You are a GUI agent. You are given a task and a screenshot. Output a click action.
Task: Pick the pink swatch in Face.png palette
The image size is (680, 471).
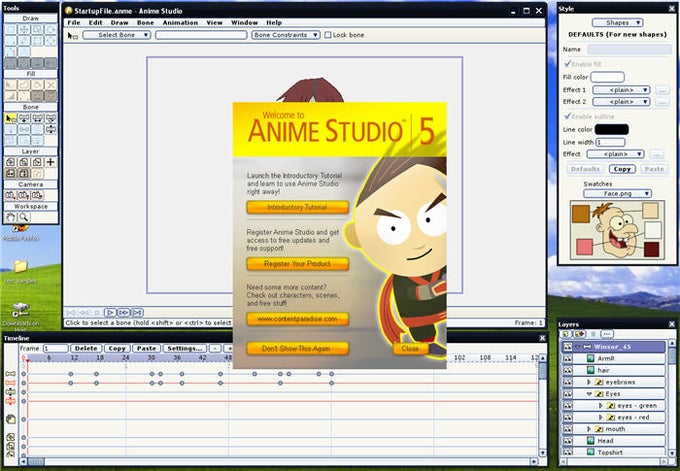pos(584,247)
